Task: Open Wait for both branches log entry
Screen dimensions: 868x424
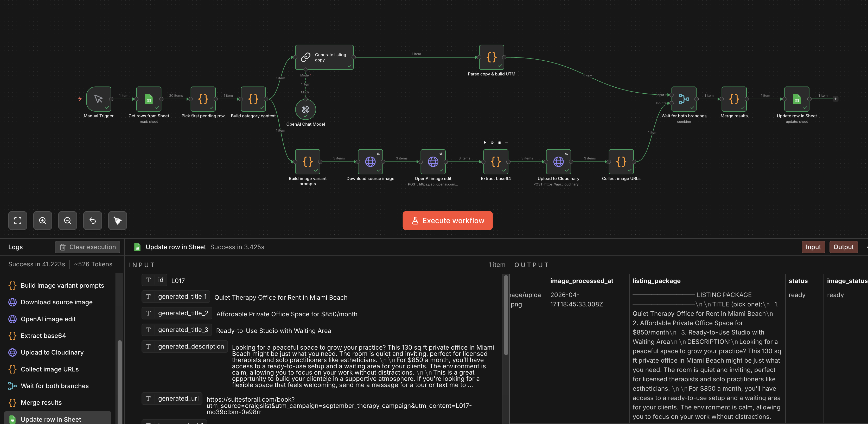Action: click(58, 386)
